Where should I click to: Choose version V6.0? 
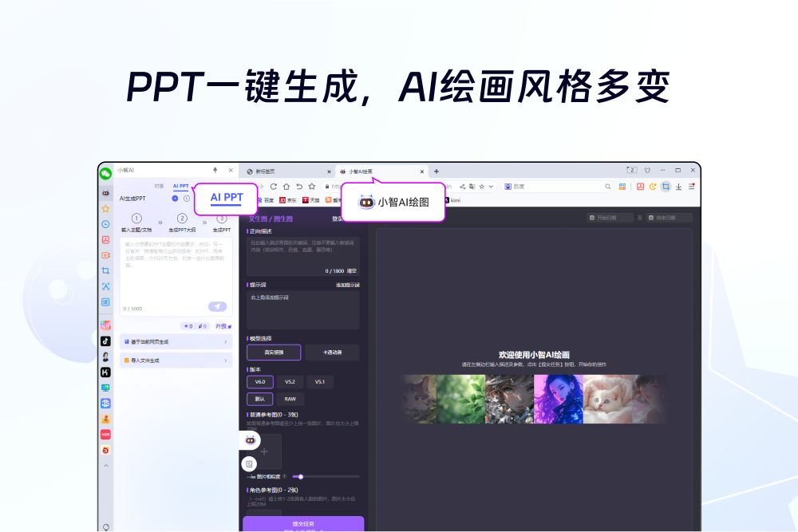click(x=260, y=382)
